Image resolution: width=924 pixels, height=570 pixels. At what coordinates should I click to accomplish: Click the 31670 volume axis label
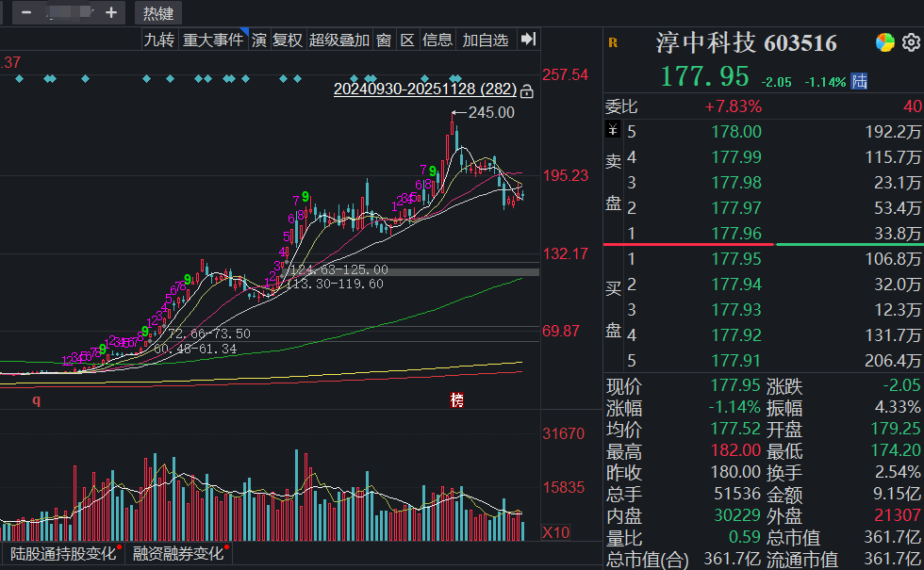pyautogui.click(x=564, y=434)
